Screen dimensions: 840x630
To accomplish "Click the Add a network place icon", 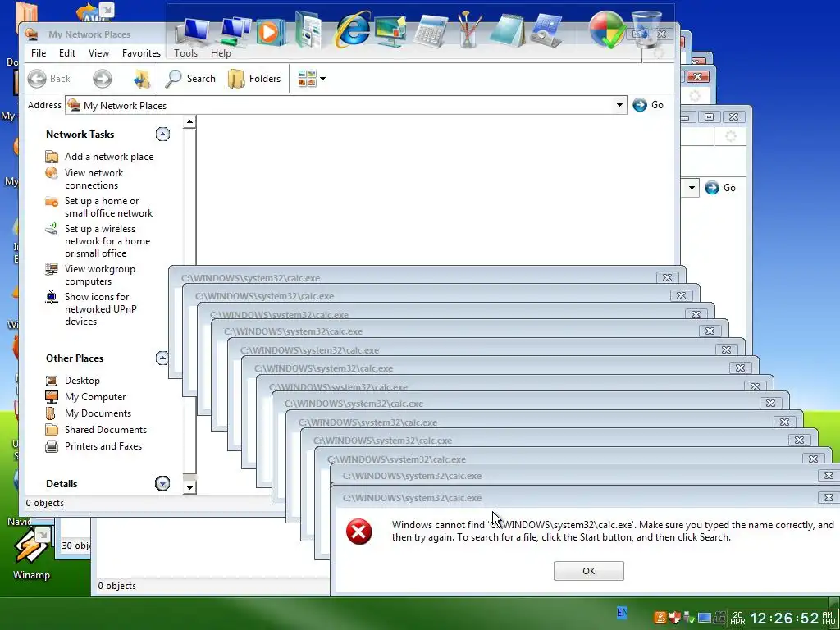I will pyautogui.click(x=52, y=157).
